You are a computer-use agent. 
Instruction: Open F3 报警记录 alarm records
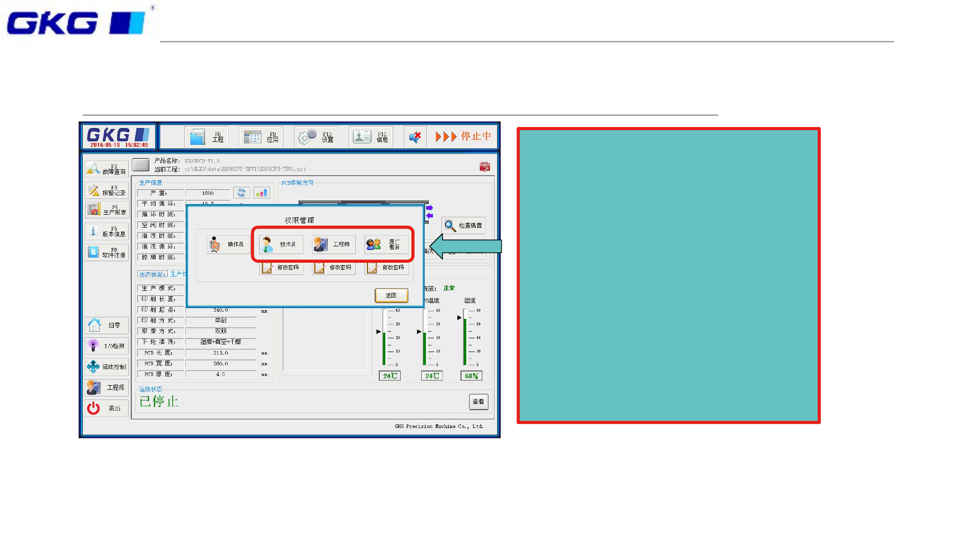click(x=107, y=190)
